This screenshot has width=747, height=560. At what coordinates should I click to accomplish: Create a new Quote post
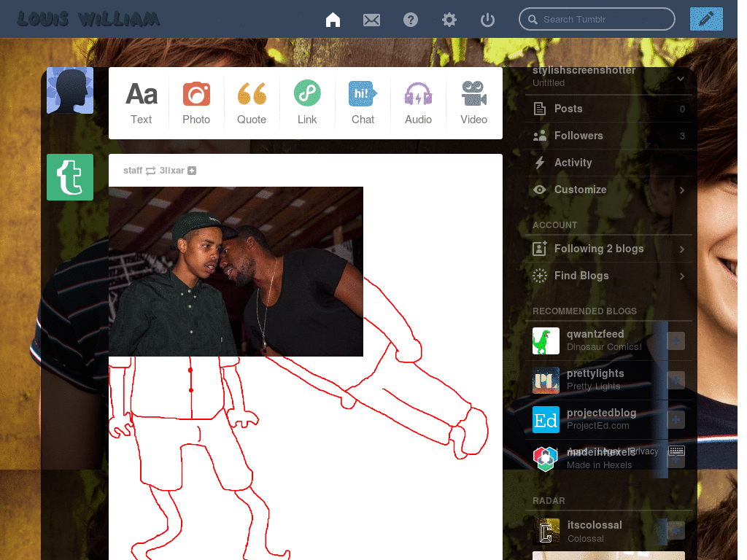252,103
